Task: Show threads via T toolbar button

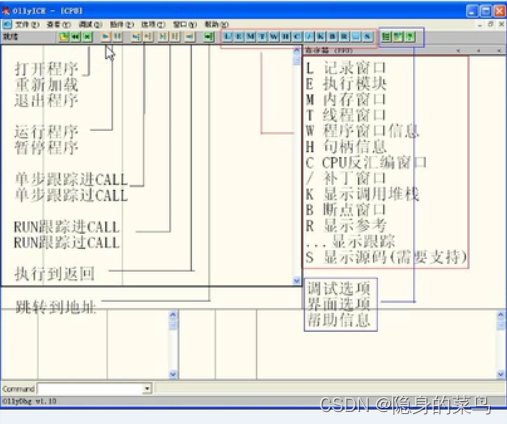Action: click(x=262, y=37)
